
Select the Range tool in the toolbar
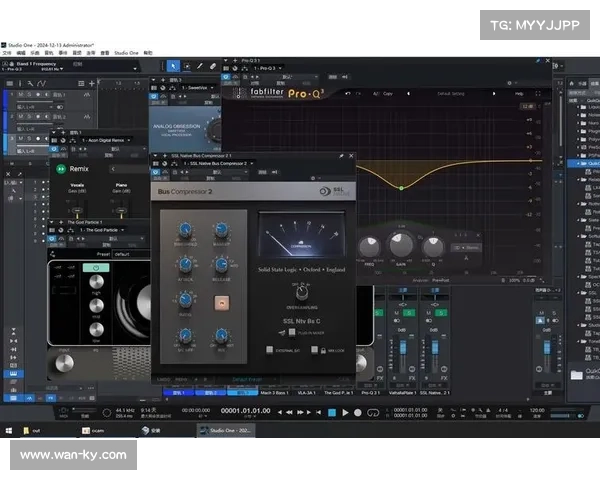[x=187, y=66]
